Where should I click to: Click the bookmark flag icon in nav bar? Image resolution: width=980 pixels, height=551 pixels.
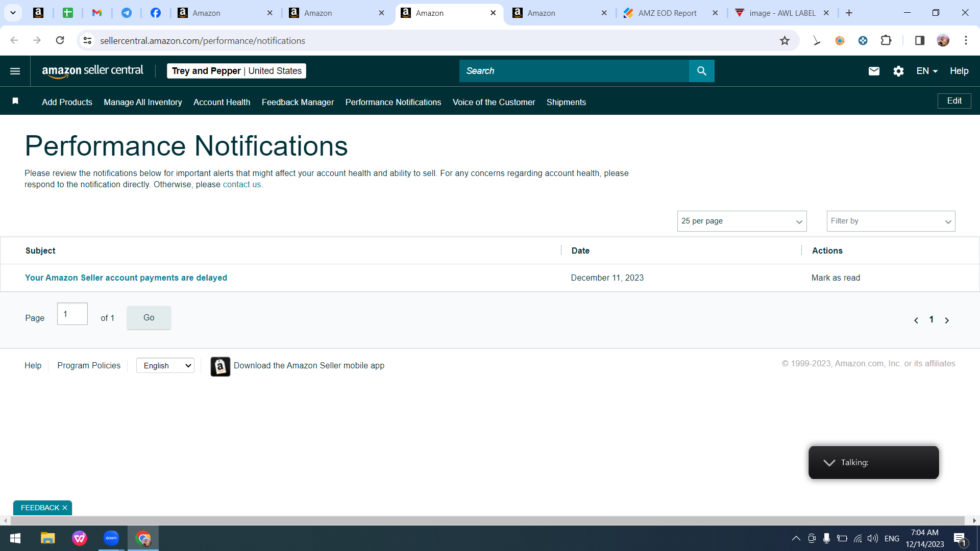tap(15, 101)
